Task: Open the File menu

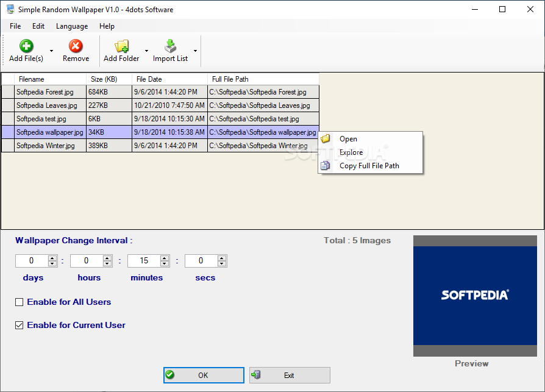Action: pos(15,26)
